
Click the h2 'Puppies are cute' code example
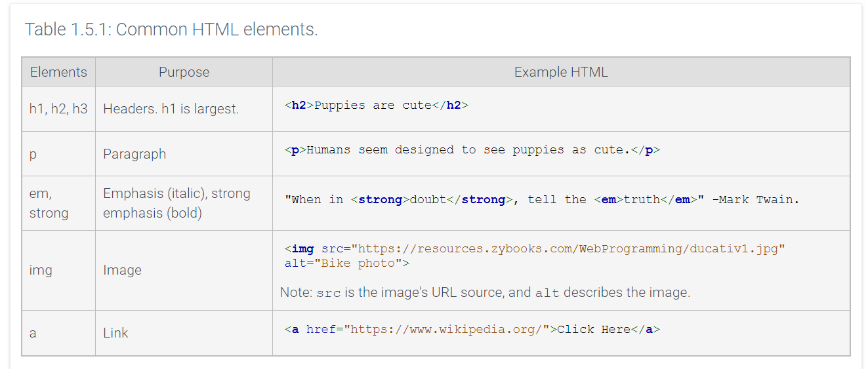377,106
